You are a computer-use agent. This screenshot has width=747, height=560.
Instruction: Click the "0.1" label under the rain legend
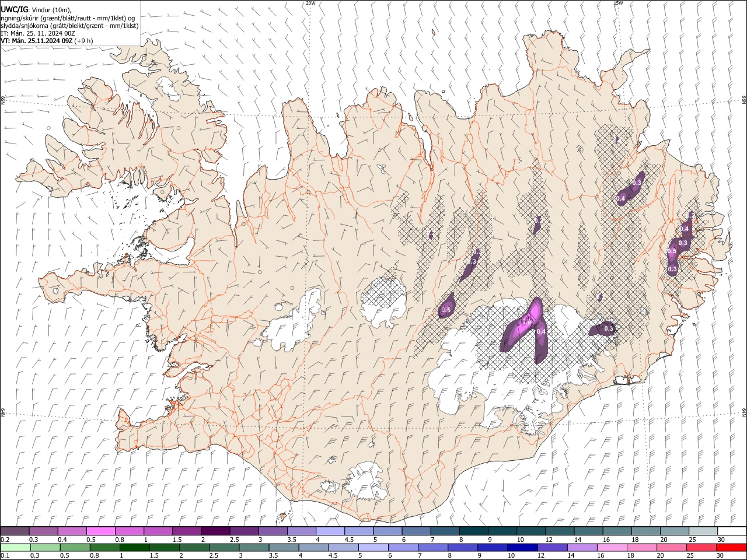(x=5, y=556)
